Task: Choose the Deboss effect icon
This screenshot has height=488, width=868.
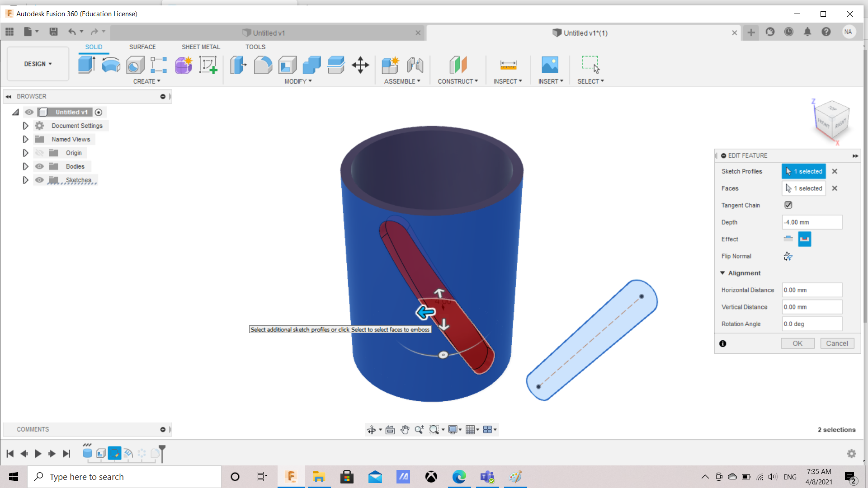Action: point(805,239)
